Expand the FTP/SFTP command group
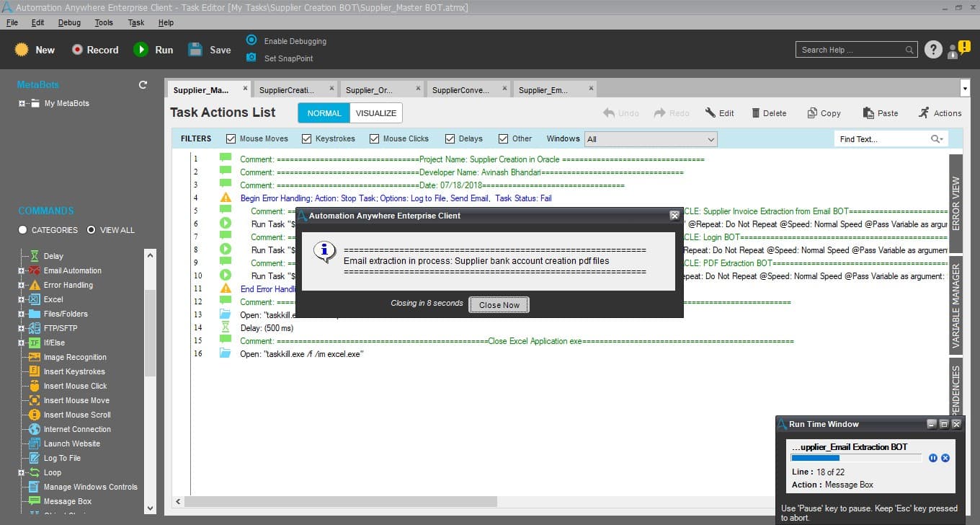Screen dimensions: 980x525 [x=22, y=328]
